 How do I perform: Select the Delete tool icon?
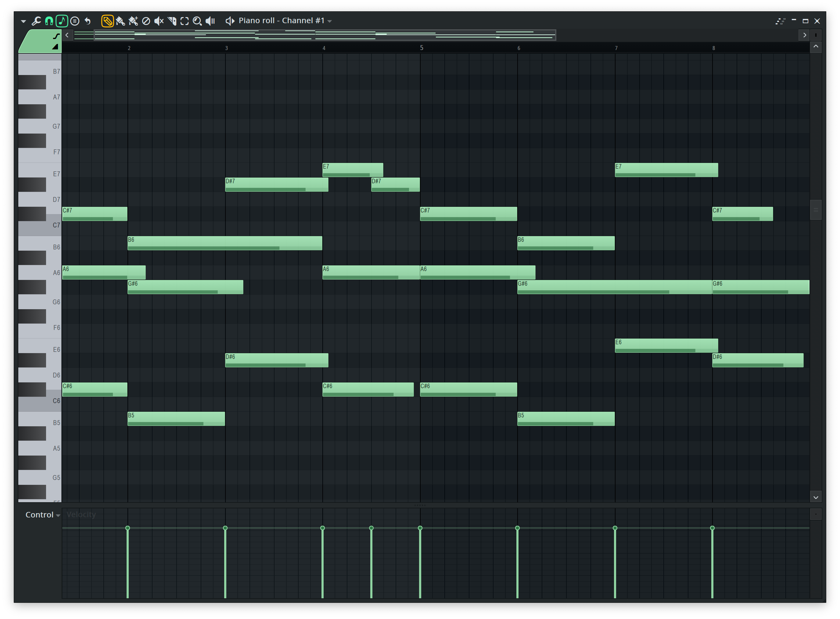[146, 21]
